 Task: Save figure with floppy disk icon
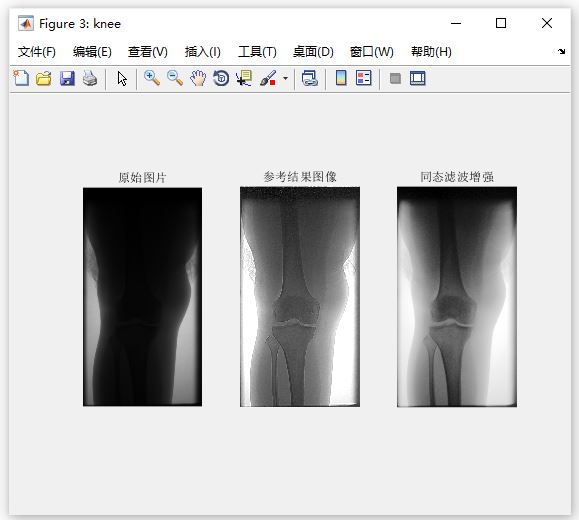click(x=67, y=78)
